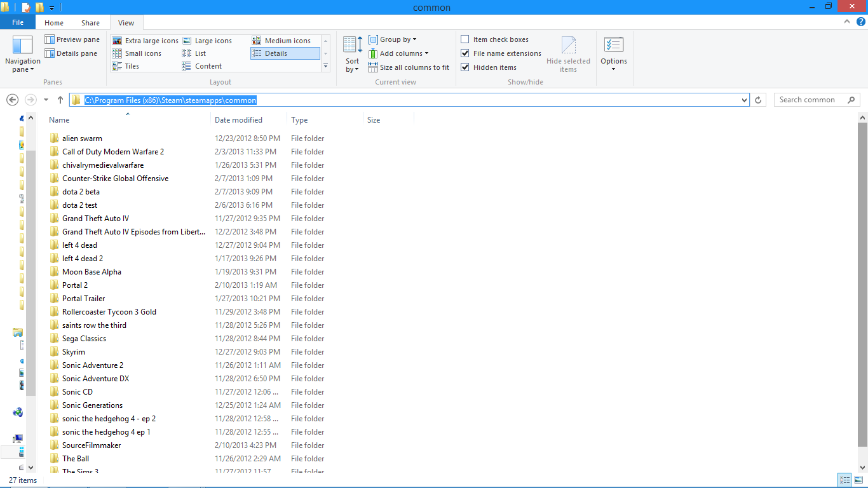Expand the address bar history dropdown
The height and width of the screenshot is (488, 868).
pyautogui.click(x=745, y=100)
